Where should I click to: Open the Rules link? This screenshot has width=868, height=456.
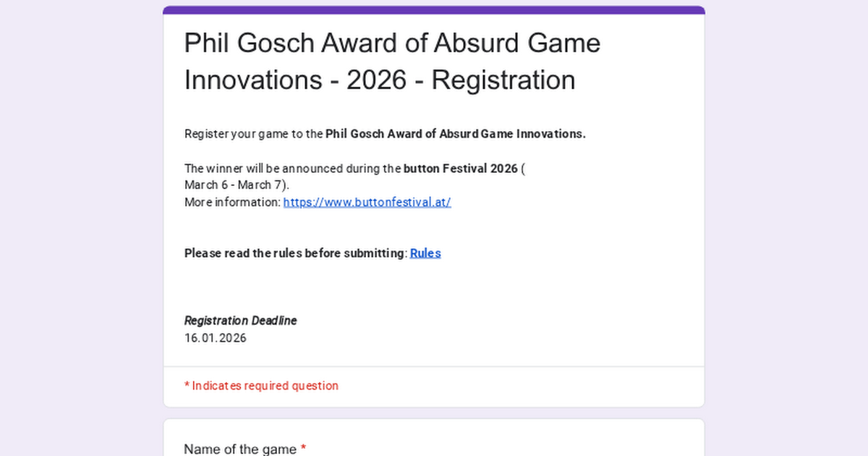pyautogui.click(x=425, y=253)
